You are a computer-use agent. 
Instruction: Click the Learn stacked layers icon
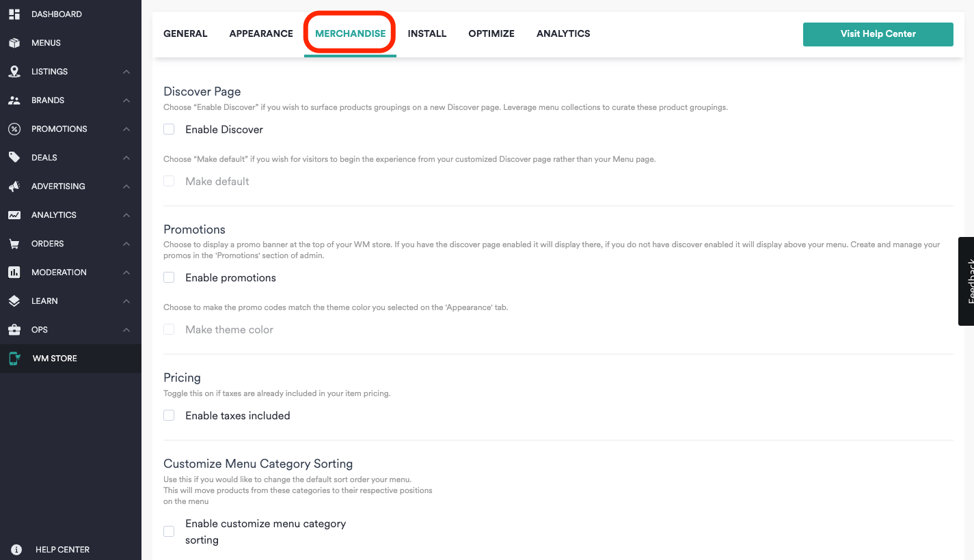(x=14, y=301)
